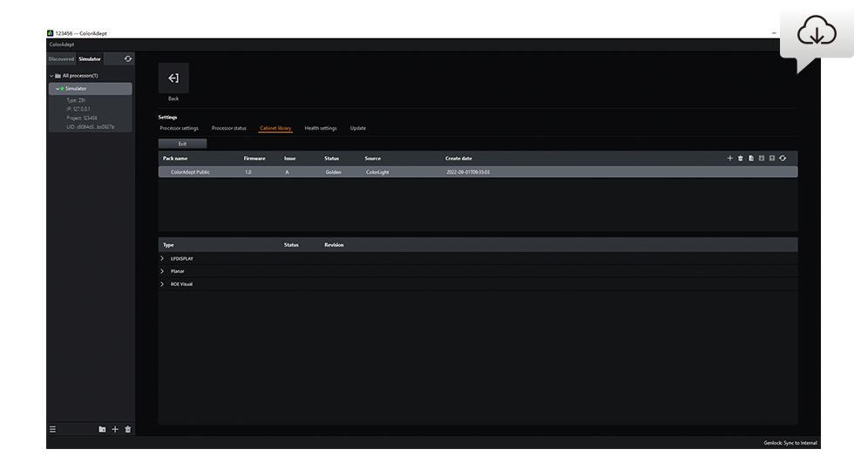This screenshot has height=456, width=868.
Task: Click the trash icon at the sidebar bottom
Action: [x=128, y=429]
